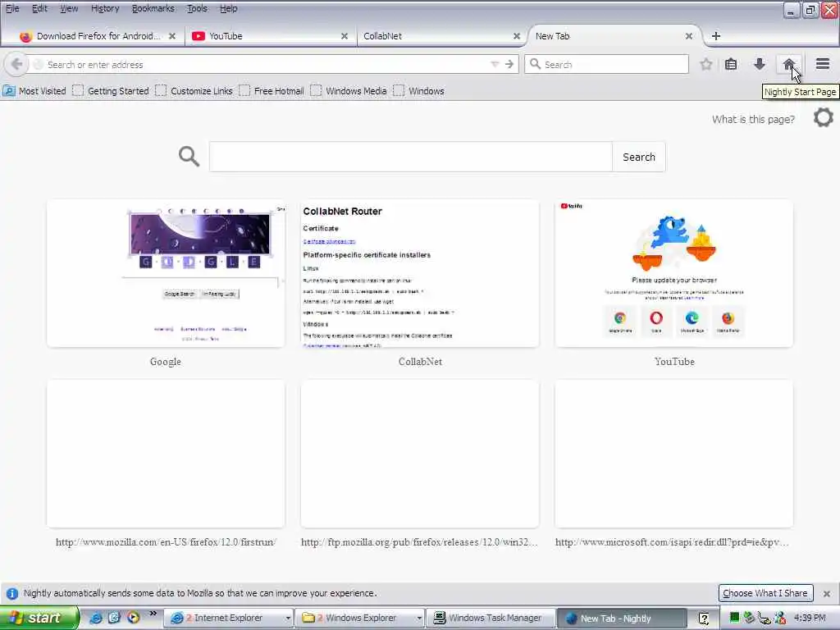Open CollabNet Router thumbnail tile
This screenshot has width=840, height=630.
coord(420,273)
